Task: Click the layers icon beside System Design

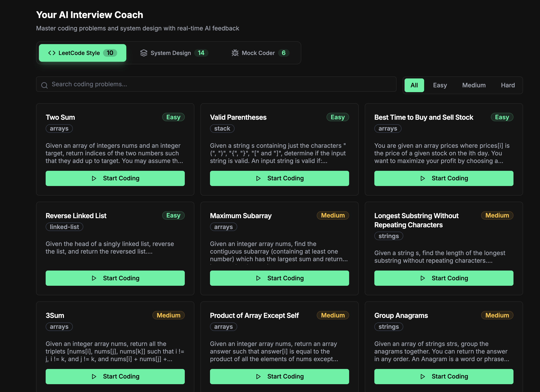Action: point(144,53)
